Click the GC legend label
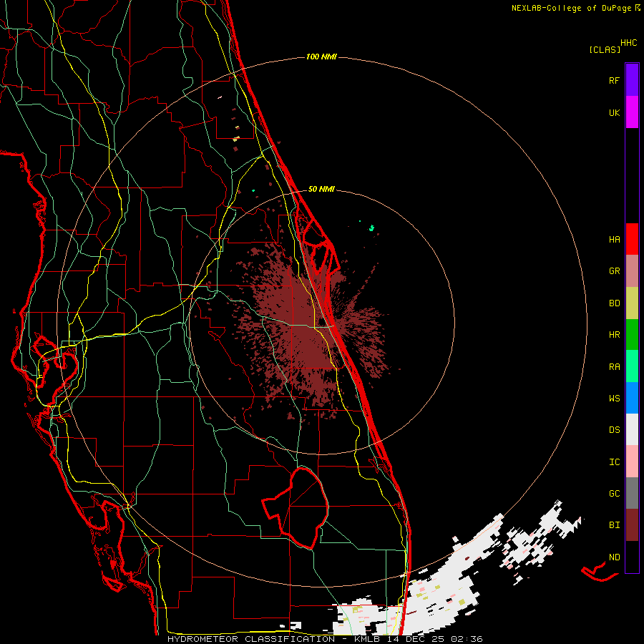The width and height of the screenshot is (644, 644). point(614,494)
